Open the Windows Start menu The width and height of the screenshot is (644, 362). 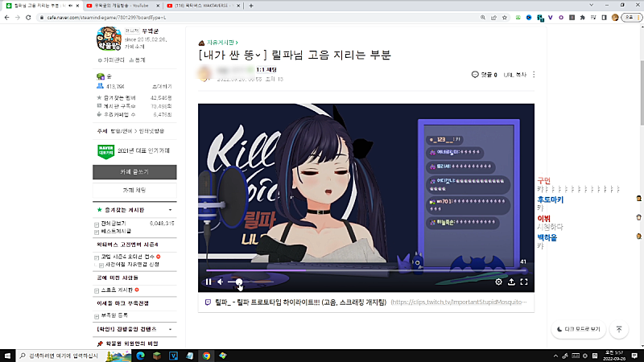tap(7, 356)
